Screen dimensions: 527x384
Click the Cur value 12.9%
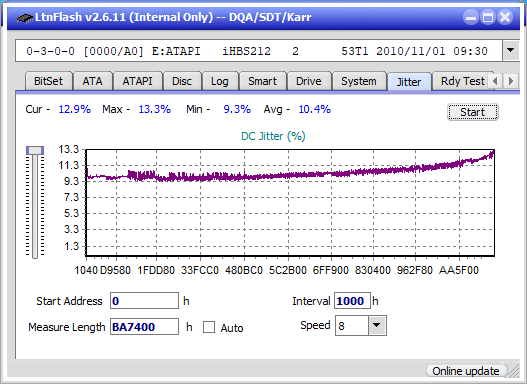[x=75, y=109]
